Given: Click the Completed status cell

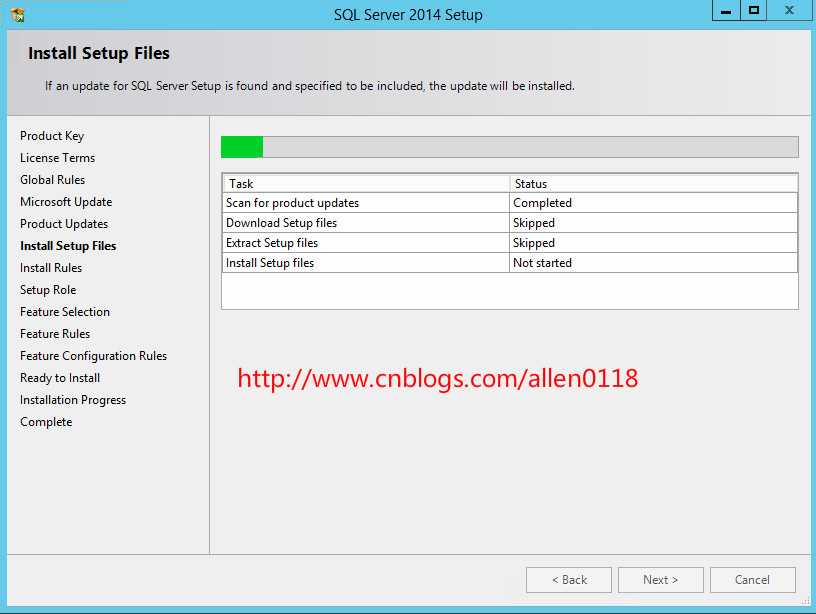Looking at the screenshot, I should point(654,203).
